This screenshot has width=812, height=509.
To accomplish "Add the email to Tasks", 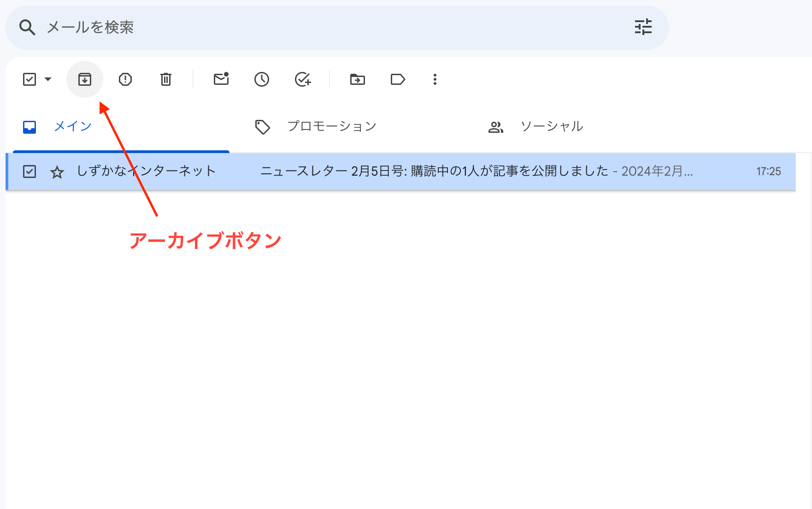I will coord(303,79).
